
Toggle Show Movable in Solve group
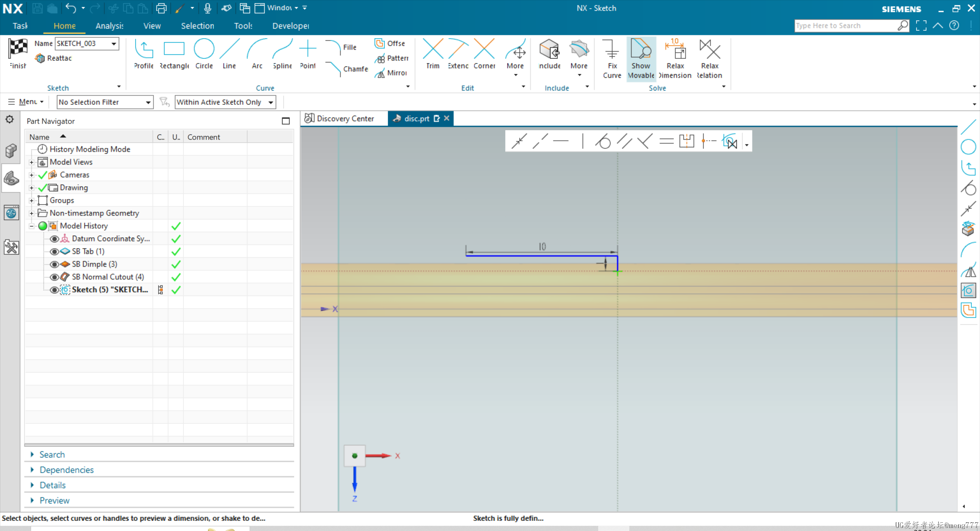(x=641, y=59)
